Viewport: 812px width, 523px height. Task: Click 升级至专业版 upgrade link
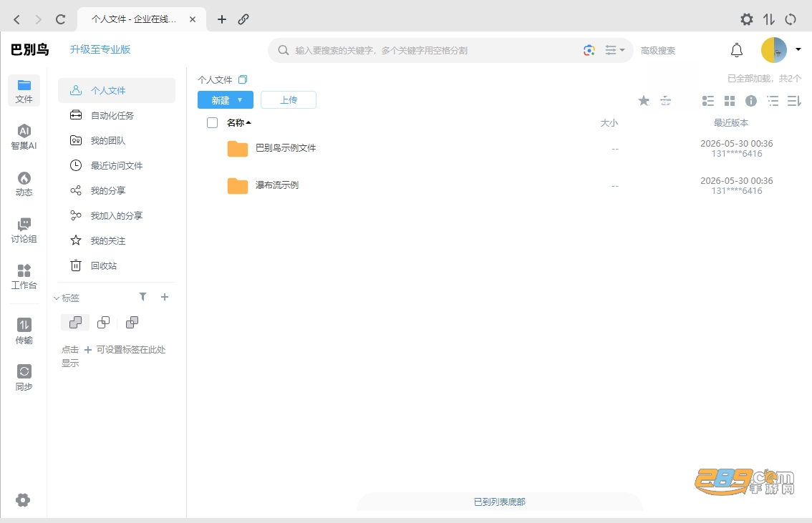pyautogui.click(x=100, y=49)
